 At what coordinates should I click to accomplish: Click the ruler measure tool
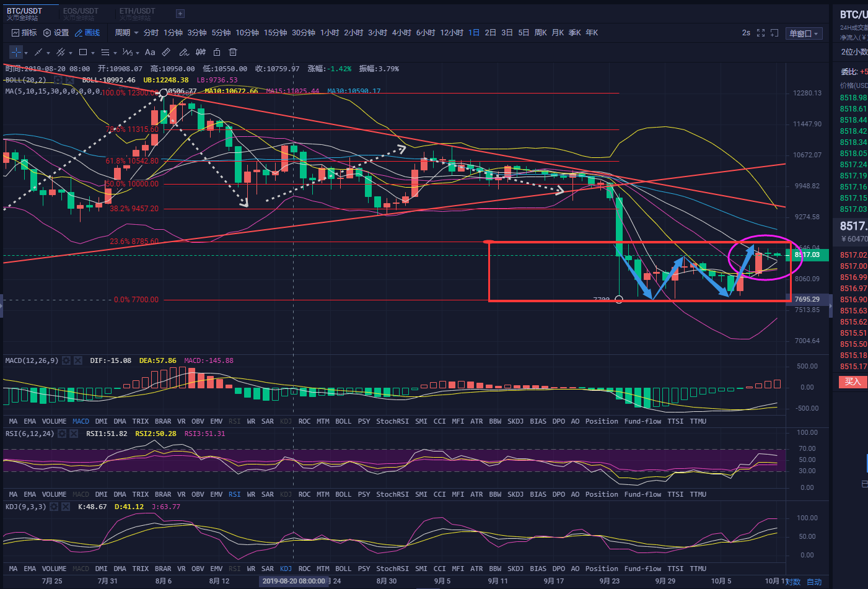tap(166, 53)
